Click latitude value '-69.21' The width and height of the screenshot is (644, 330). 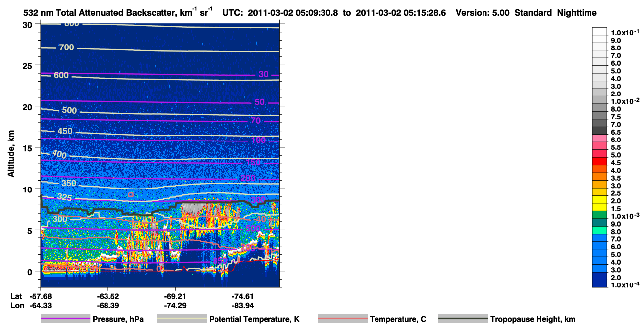click(175, 297)
